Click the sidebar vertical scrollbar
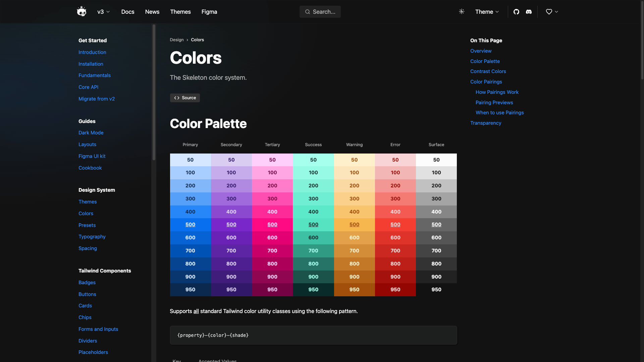 [x=154, y=92]
